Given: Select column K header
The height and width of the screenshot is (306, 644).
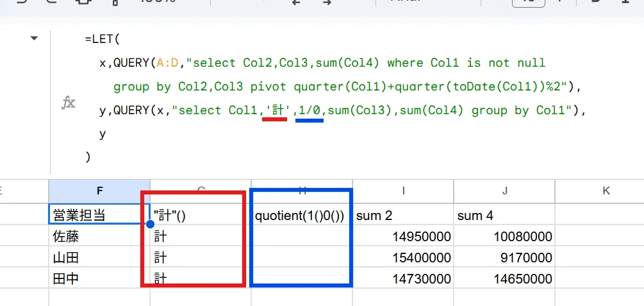Looking at the screenshot, I should point(606,191).
